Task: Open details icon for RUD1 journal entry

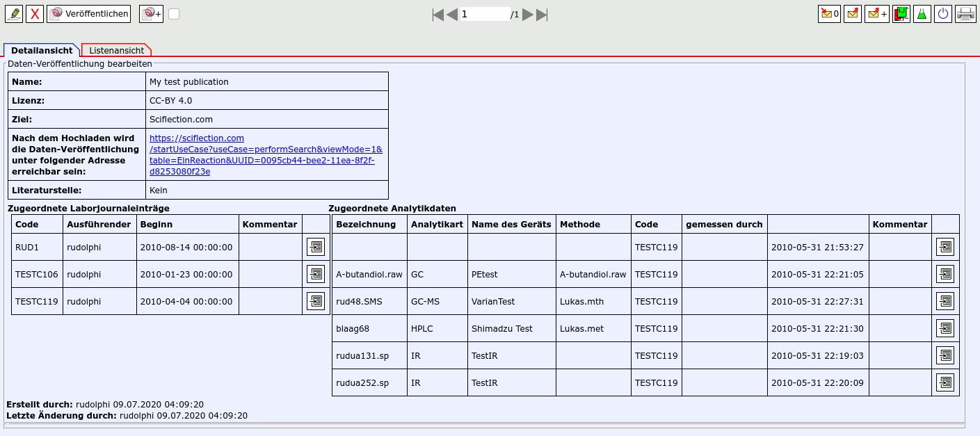Action: 316,247
